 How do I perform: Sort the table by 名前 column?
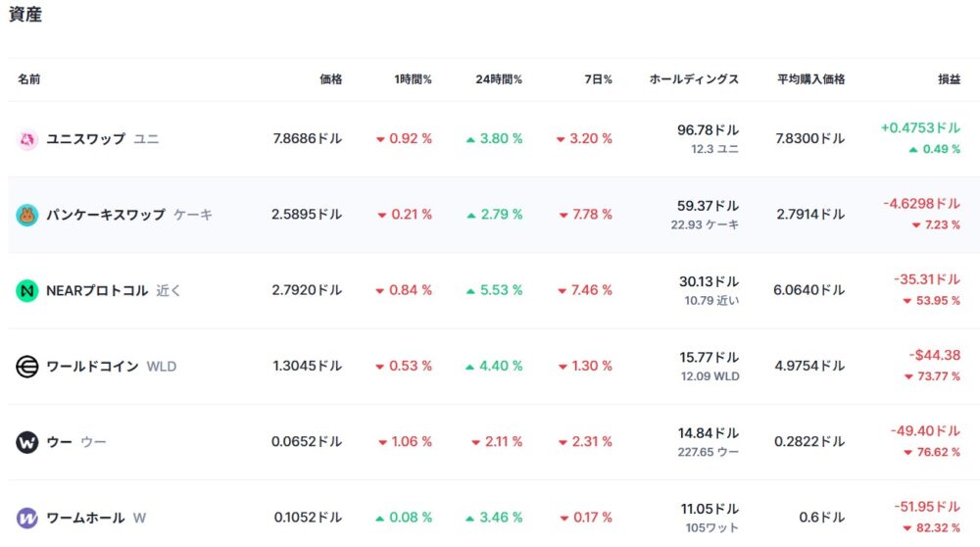(x=29, y=79)
